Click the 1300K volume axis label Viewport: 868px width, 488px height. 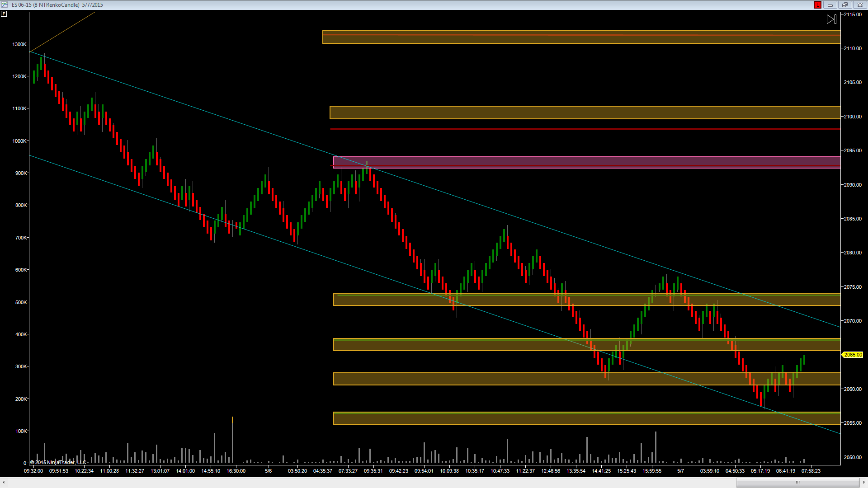(x=19, y=44)
